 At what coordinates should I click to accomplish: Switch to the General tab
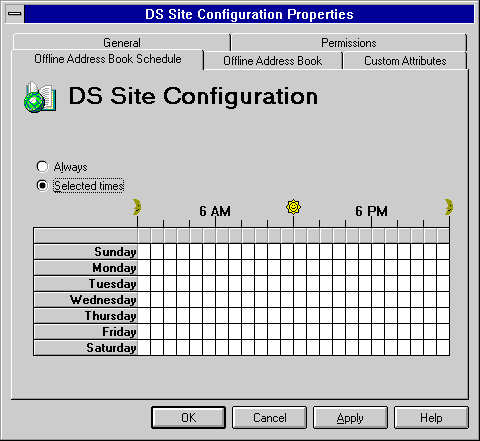point(122,43)
